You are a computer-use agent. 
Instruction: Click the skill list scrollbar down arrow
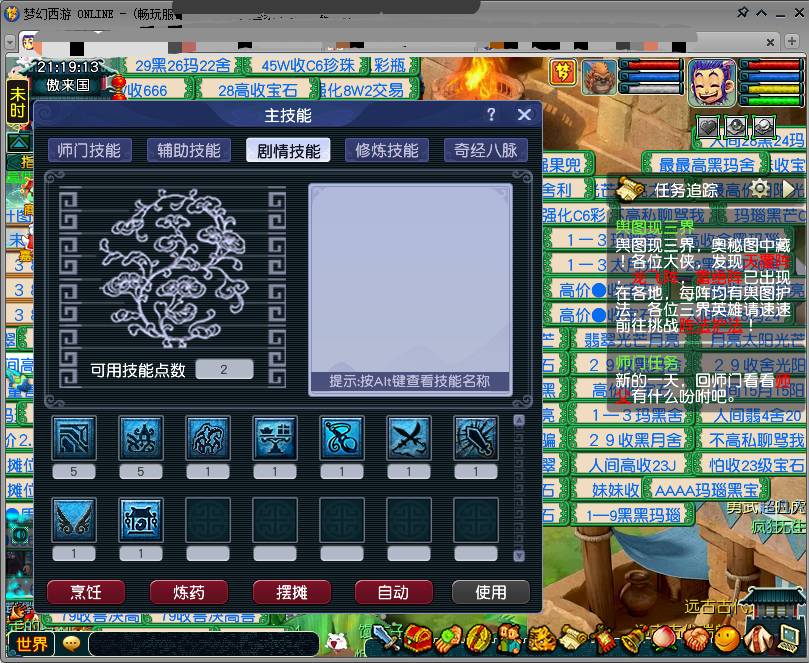tap(520, 556)
